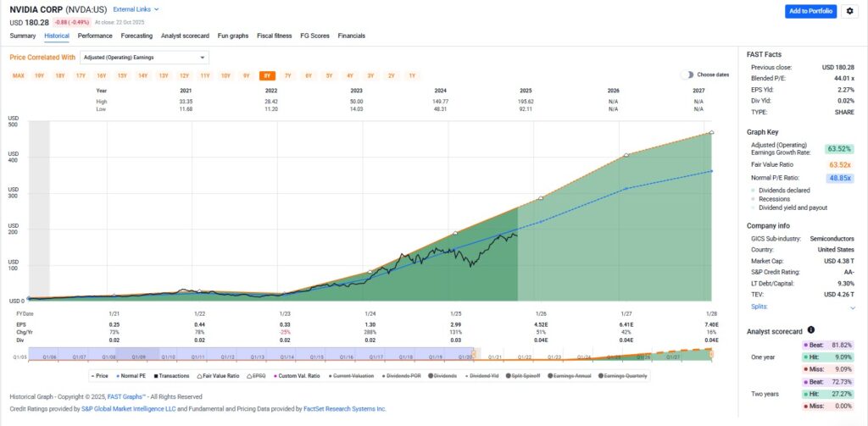Expand the External Links menu
This screenshot has width=868, height=426.
click(136, 9)
